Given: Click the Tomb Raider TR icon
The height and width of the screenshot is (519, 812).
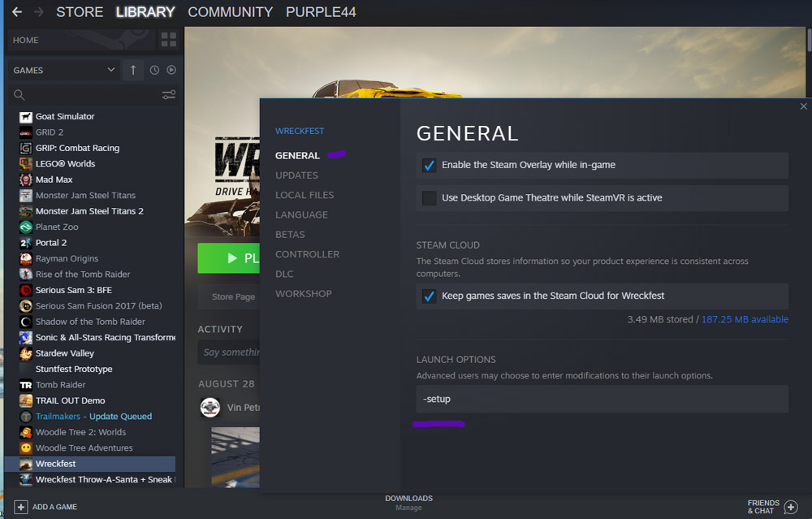Looking at the screenshot, I should (x=26, y=385).
